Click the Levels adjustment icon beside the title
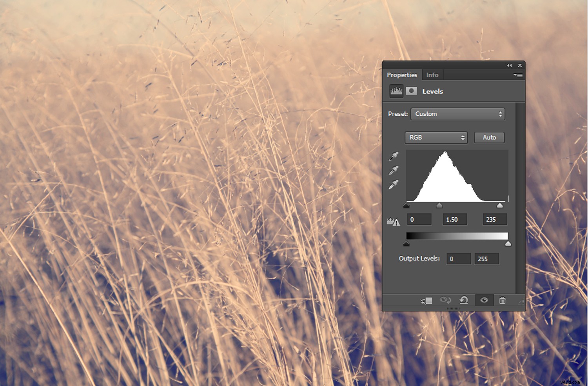This screenshot has height=386, width=588. click(x=396, y=91)
